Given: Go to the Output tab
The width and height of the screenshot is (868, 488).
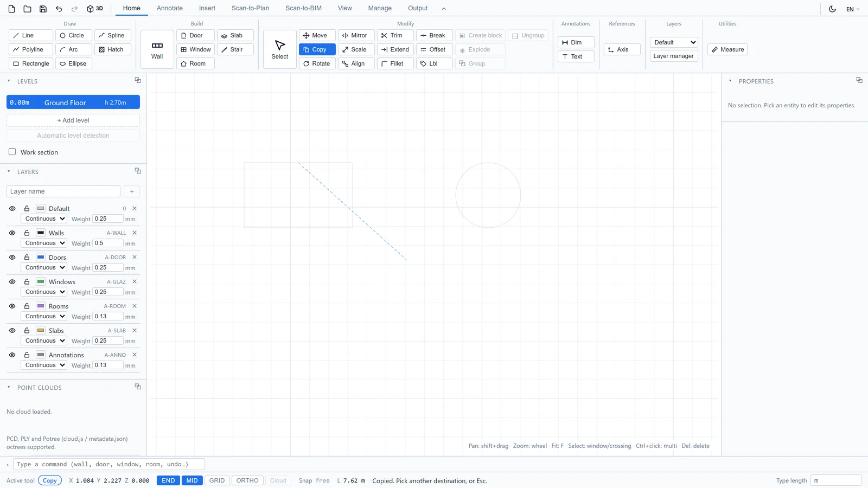Looking at the screenshot, I should 418,8.
